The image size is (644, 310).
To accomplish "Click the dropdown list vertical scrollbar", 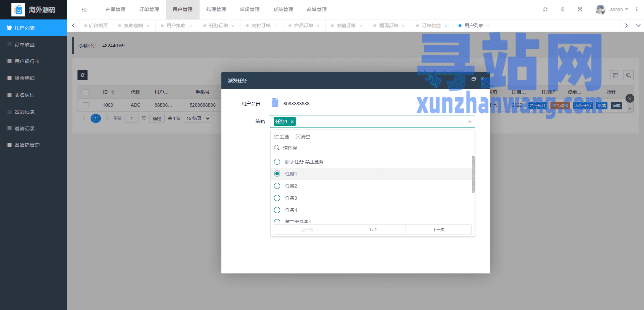I will point(473,174).
